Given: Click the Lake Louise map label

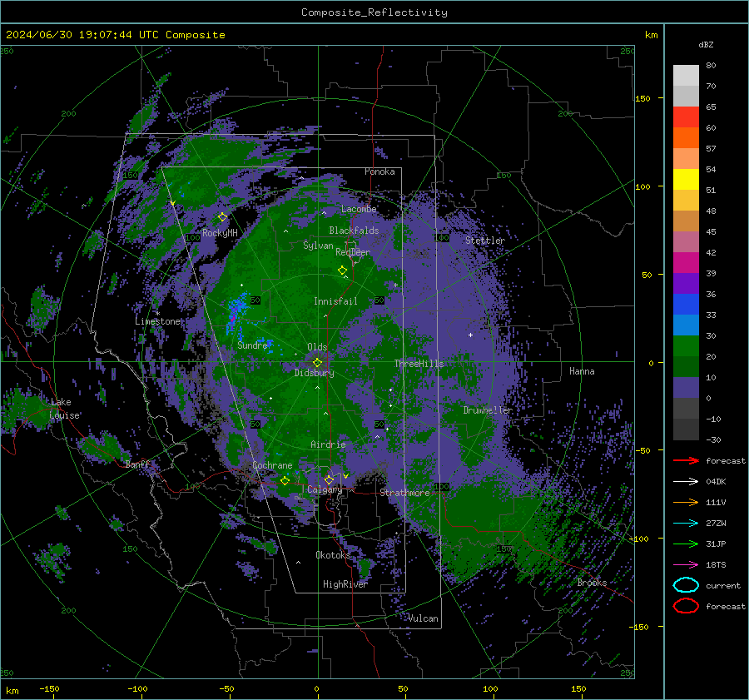Looking at the screenshot, I should [x=64, y=409].
